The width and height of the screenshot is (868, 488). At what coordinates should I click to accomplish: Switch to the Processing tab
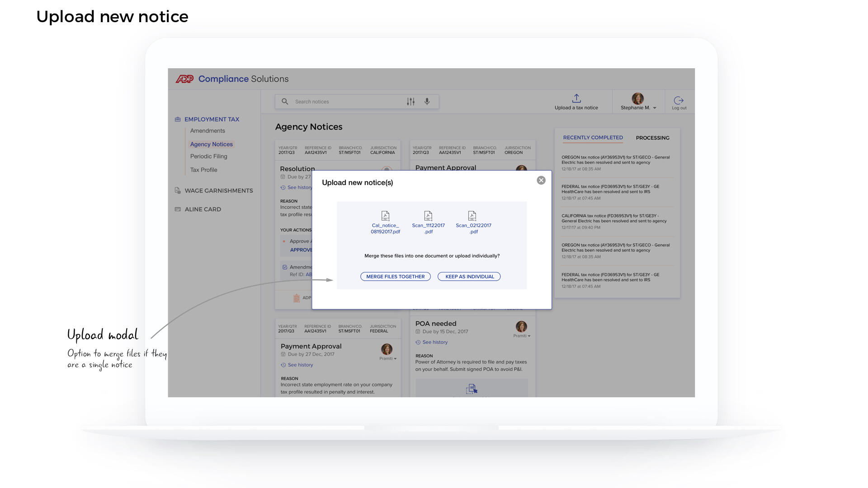[652, 138]
